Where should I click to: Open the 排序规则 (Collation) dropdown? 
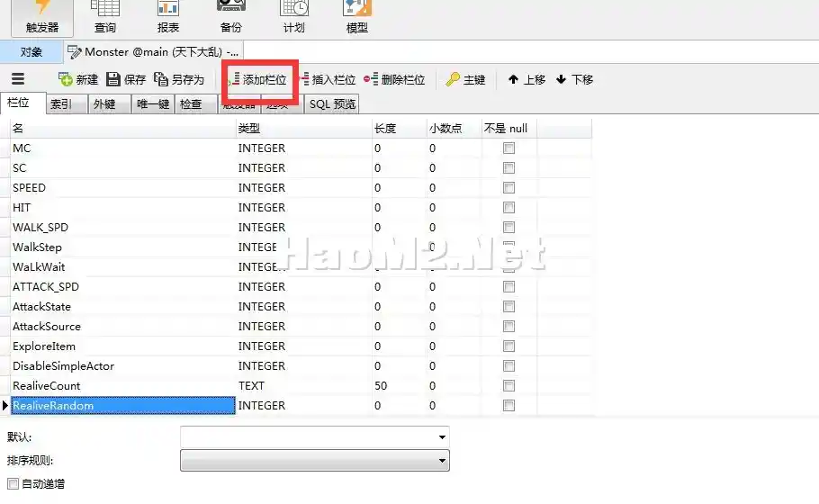coord(314,461)
